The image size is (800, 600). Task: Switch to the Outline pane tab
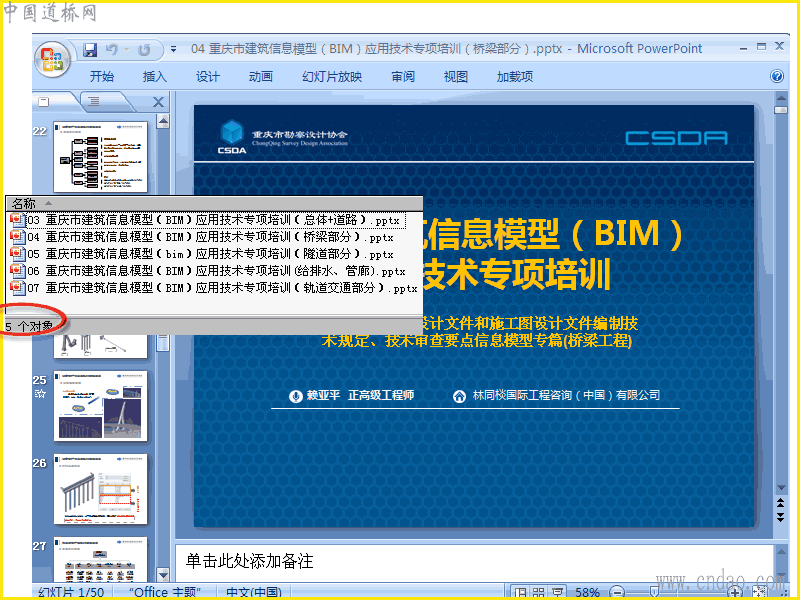(94, 102)
